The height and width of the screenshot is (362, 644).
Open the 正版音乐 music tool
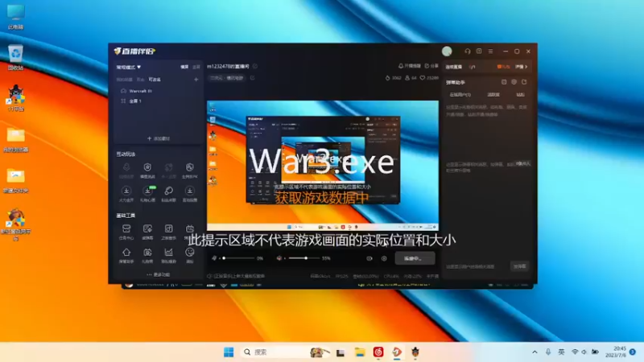[168, 231]
